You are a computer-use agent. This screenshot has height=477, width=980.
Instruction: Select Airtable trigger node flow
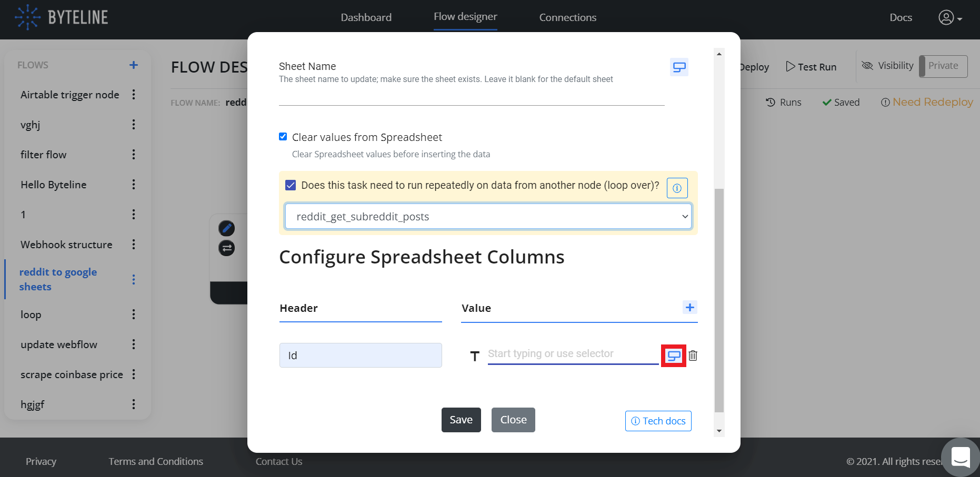click(70, 95)
